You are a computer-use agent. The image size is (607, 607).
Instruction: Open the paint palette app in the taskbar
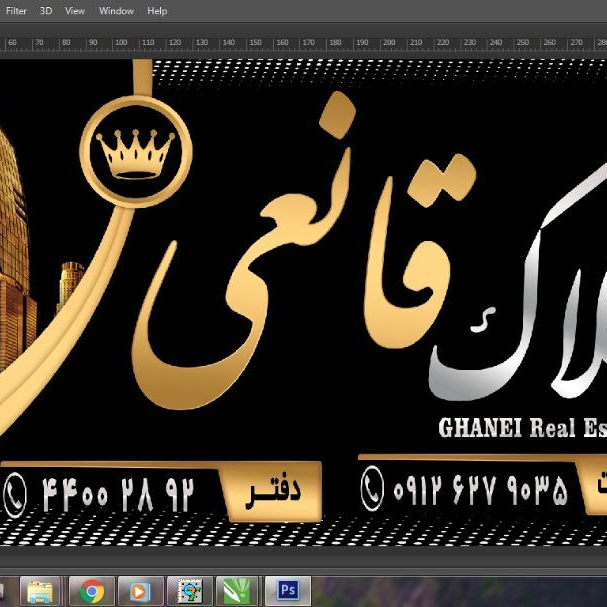tap(189, 591)
